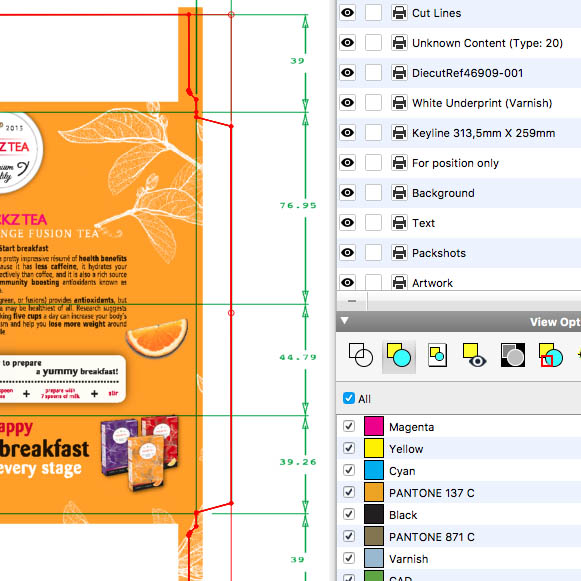Click the Magenta color swatch
The width and height of the screenshot is (581, 581).
point(374,426)
